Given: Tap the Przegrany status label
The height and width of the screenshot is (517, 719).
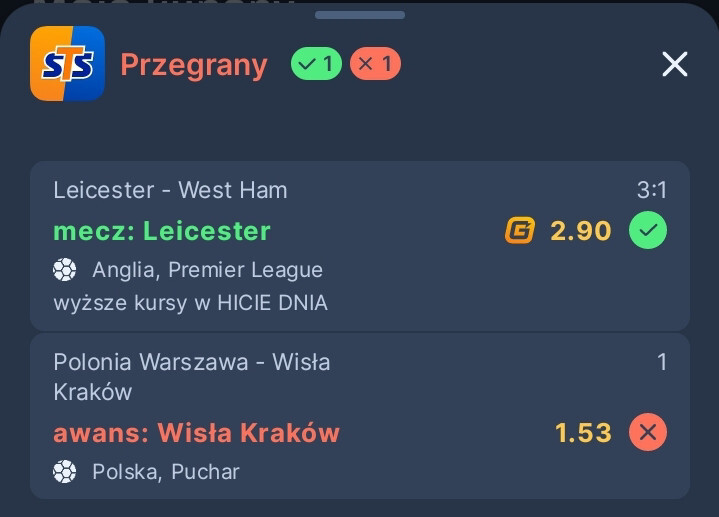Looking at the screenshot, I should point(194,65).
